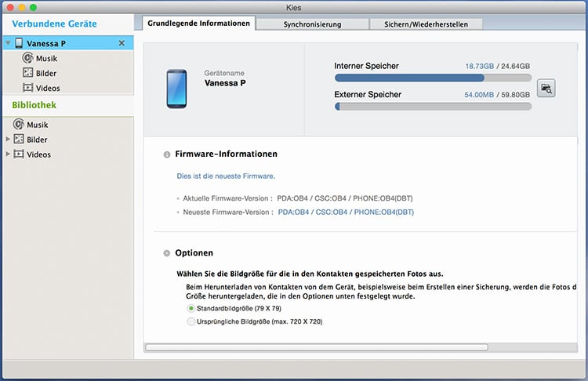This screenshot has height=381, width=588.
Task: Click the Musik icon under Vanessa P
Action: [x=27, y=58]
